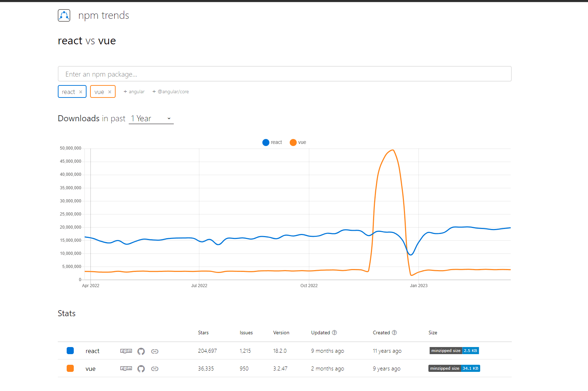Click vue's orange color swatch in Stats
Viewport: 588px width, 391px height.
tap(70, 368)
